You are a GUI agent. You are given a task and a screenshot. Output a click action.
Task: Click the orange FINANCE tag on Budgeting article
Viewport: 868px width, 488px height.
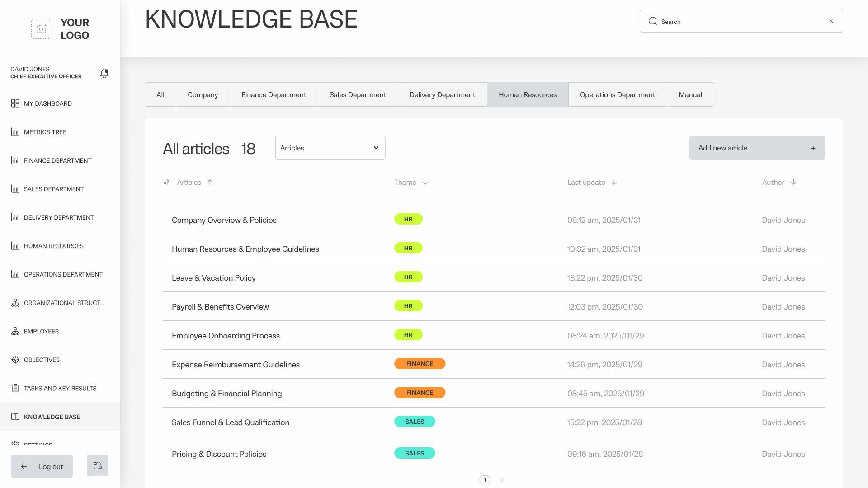click(x=420, y=393)
